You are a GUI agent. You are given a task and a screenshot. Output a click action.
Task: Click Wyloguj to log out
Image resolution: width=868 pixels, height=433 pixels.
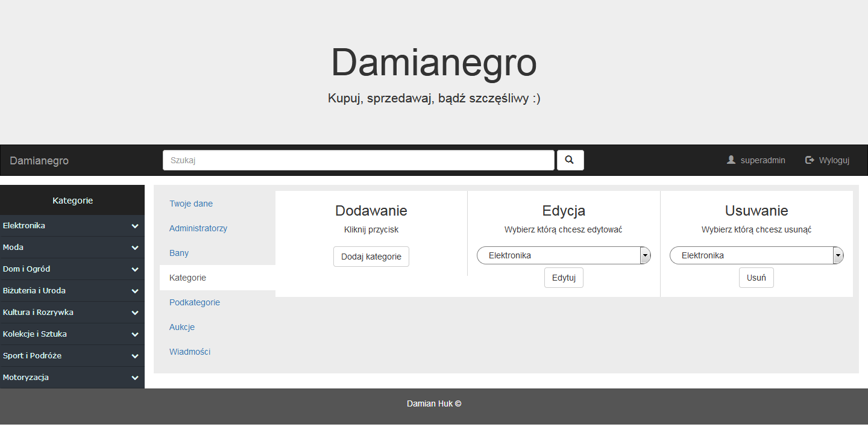coord(834,160)
